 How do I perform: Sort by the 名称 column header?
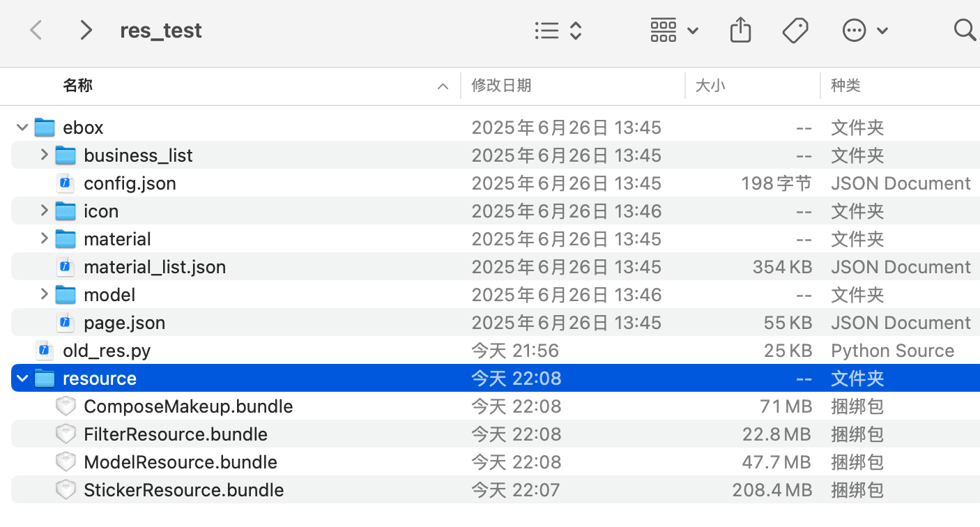tap(78, 86)
